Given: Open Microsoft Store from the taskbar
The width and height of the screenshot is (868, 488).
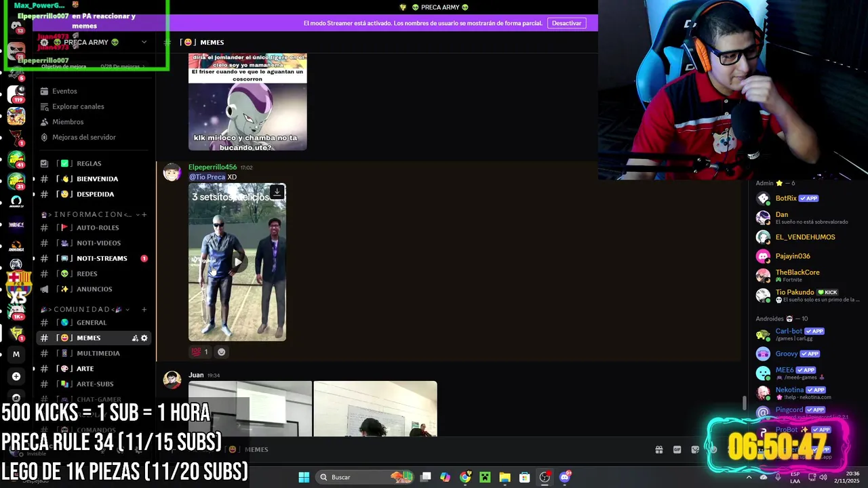Looking at the screenshot, I should [x=524, y=477].
